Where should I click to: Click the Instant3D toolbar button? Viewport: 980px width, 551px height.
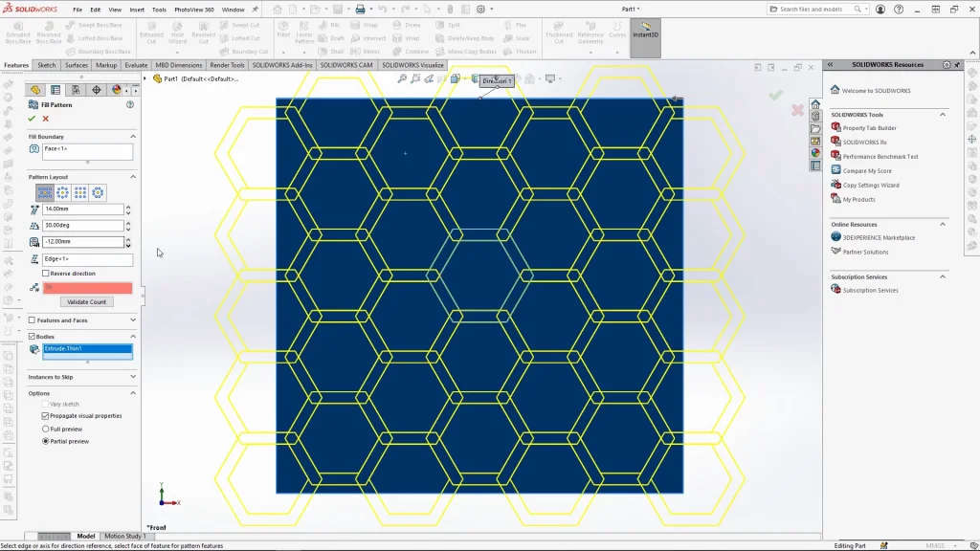point(645,31)
